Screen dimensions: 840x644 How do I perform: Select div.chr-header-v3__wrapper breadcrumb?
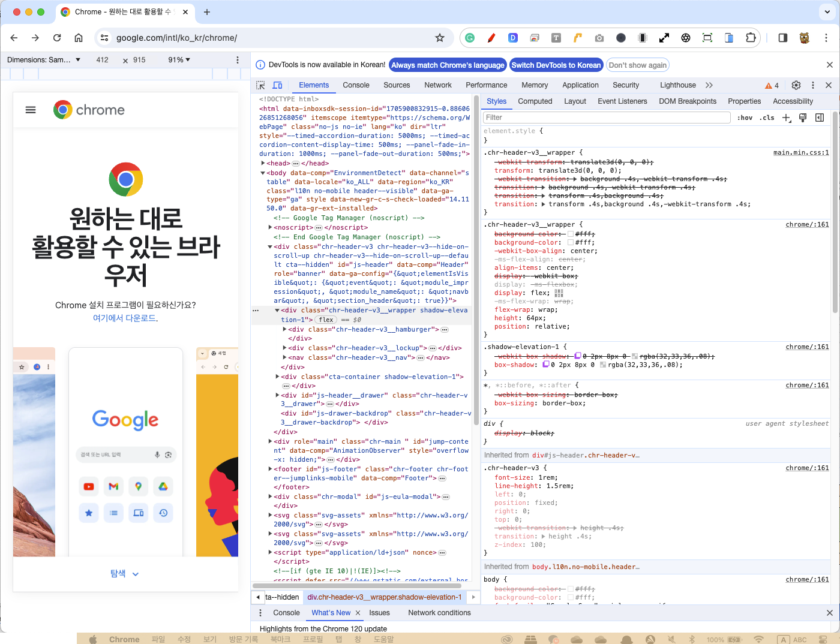pos(385,597)
